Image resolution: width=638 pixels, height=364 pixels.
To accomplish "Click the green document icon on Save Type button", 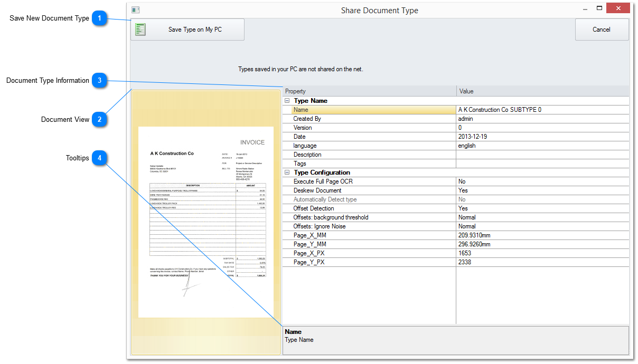I will click(x=140, y=30).
